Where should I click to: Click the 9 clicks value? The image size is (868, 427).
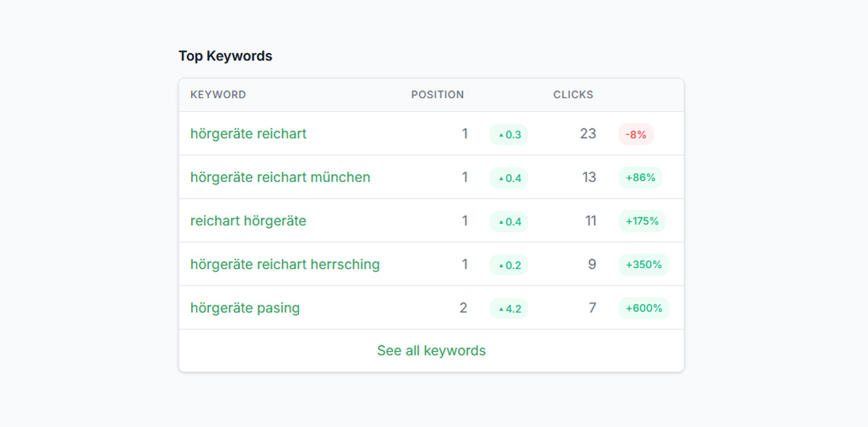(x=592, y=264)
